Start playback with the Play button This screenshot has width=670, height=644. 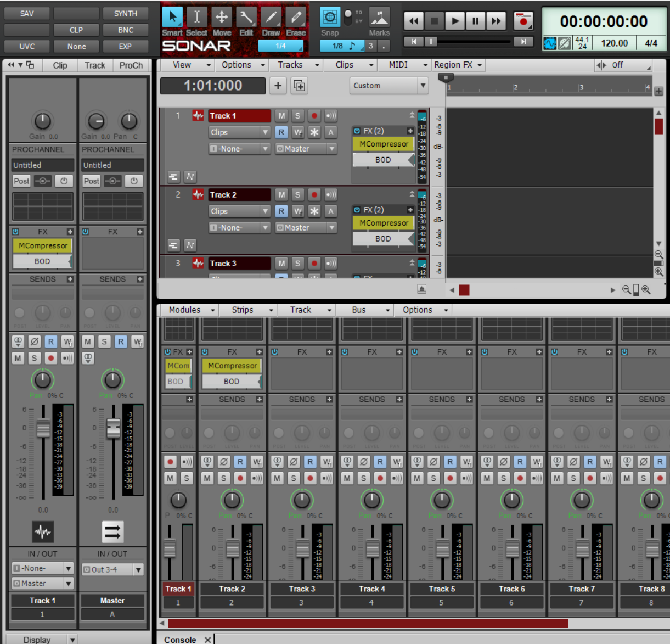coord(454,21)
